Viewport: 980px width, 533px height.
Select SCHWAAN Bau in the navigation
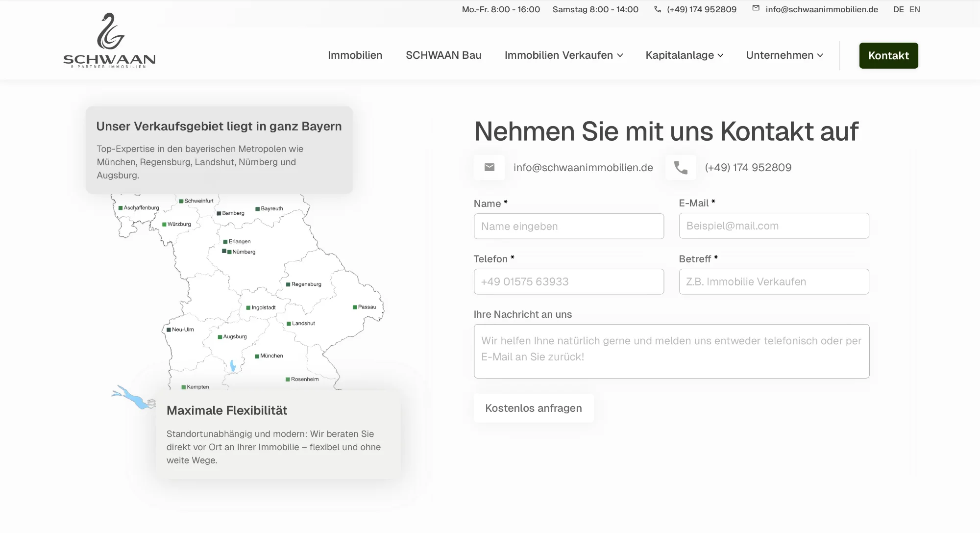[x=443, y=55]
